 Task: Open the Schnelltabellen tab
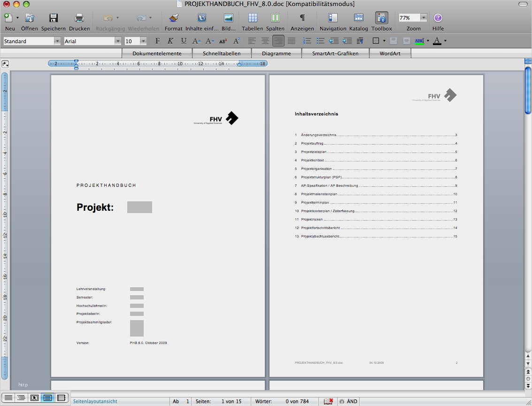tap(222, 53)
